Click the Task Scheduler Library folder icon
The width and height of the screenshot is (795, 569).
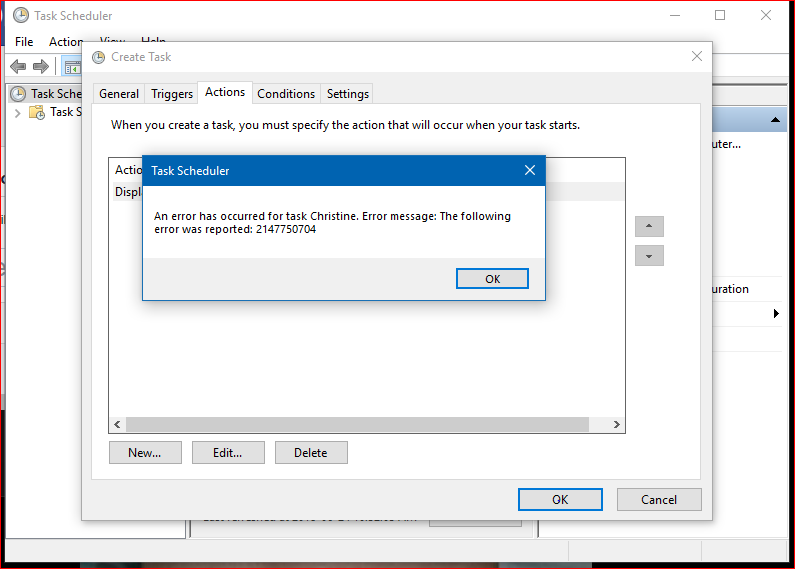[37, 112]
